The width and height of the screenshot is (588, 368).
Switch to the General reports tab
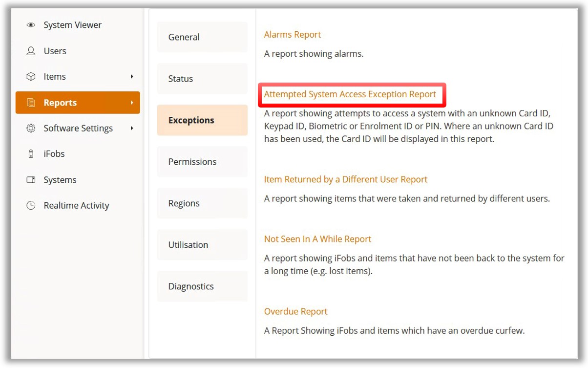(x=202, y=37)
